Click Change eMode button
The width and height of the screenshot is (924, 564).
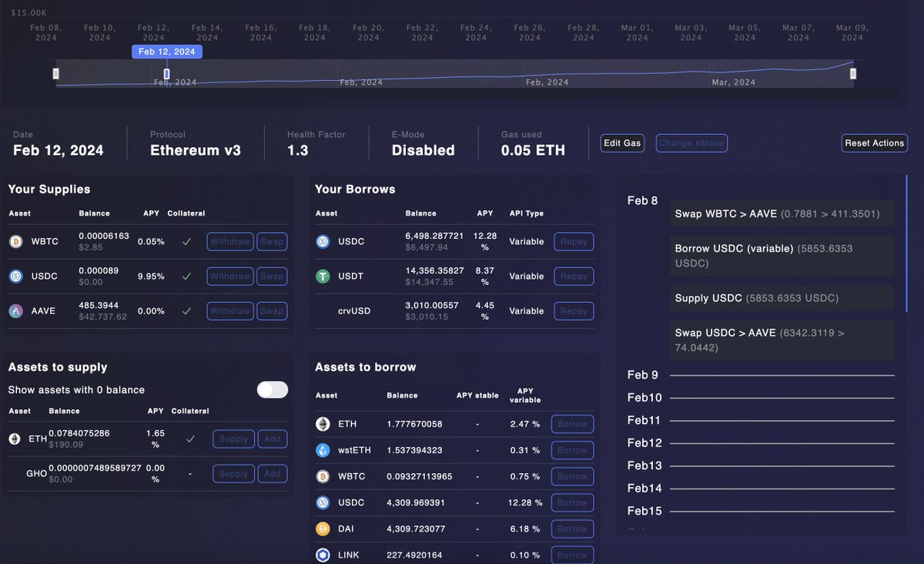691,143
